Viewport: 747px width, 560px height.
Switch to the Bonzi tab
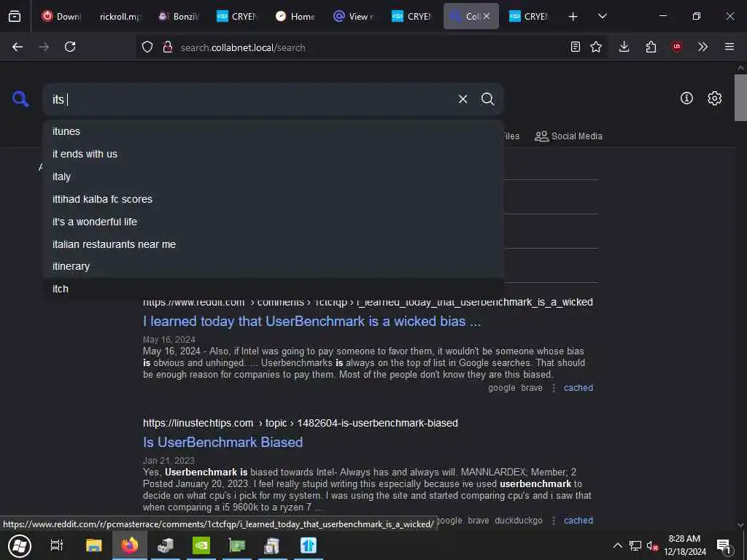pos(179,16)
